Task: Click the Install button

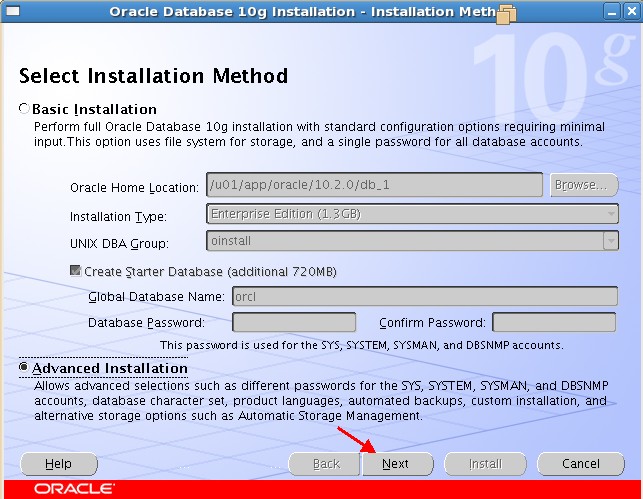Action: pyautogui.click(x=485, y=464)
